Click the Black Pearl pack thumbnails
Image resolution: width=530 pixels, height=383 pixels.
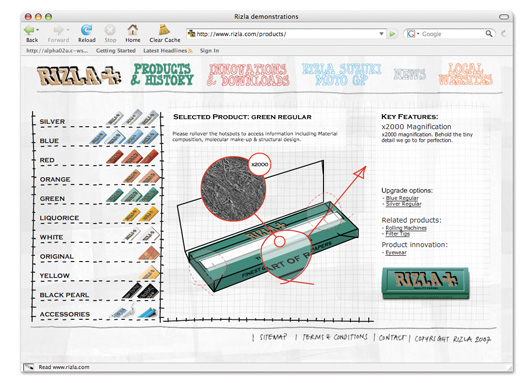click(140, 291)
